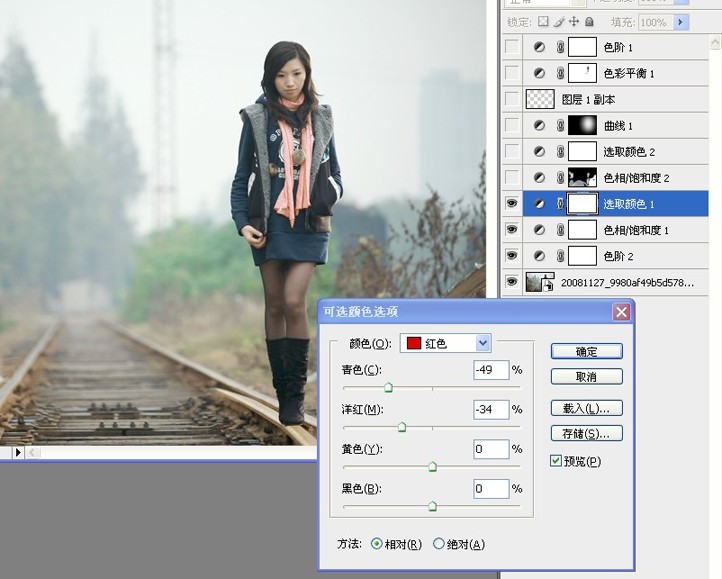Viewport: 722px width, 579px height.
Task: Click the 青色 value input field
Action: pos(491,370)
